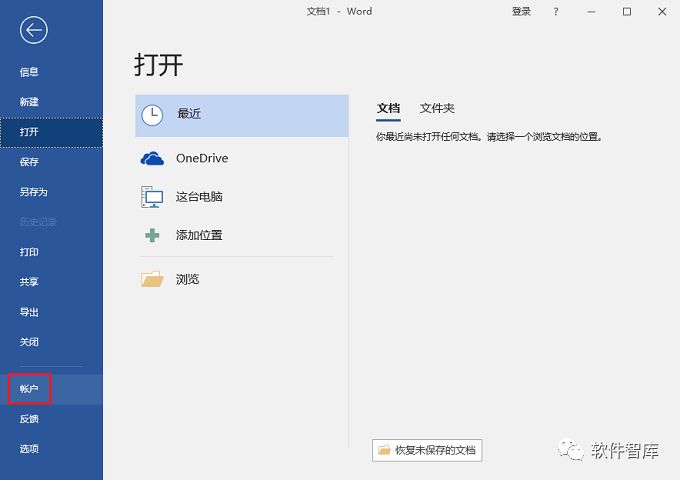Screen dimensions: 680x480
Task: Click the 浏览 label
Action: (x=187, y=279)
